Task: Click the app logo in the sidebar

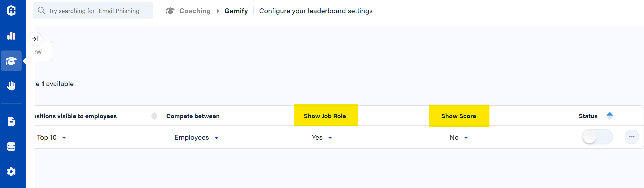Action: point(11,11)
